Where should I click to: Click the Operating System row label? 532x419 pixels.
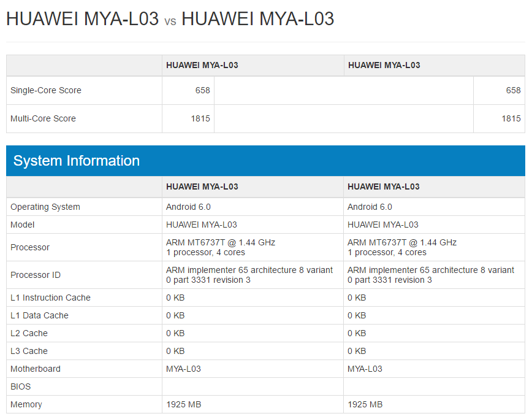pyautogui.click(x=47, y=207)
